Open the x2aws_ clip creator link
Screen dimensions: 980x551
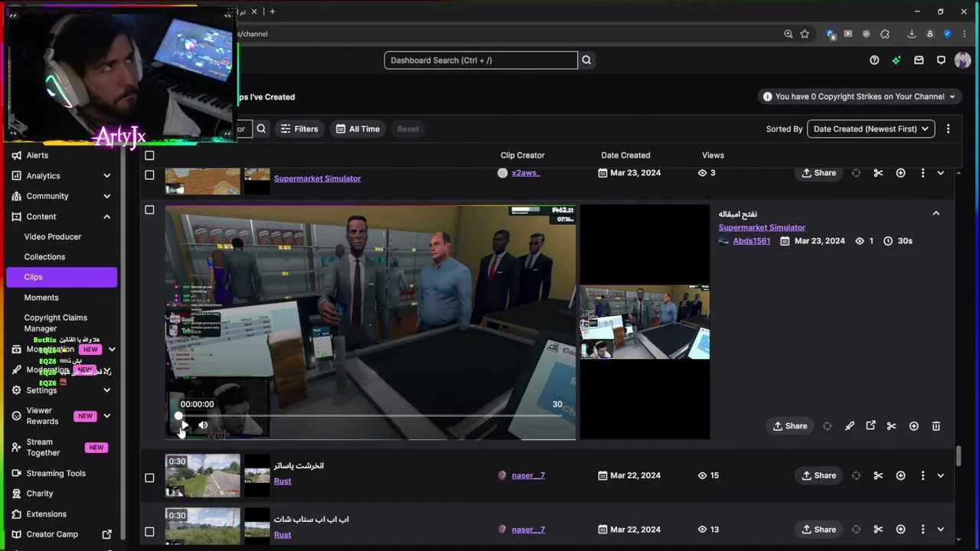click(525, 173)
